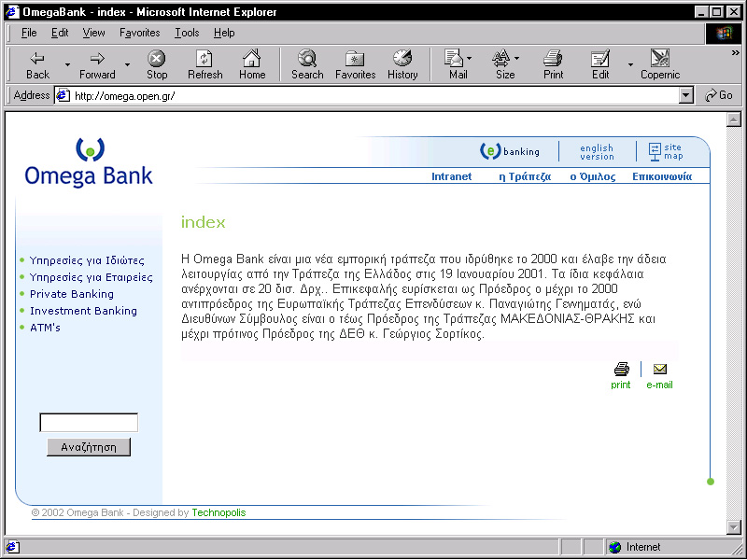Go to the Home page
Screen dimensions: 747x560
click(x=252, y=64)
